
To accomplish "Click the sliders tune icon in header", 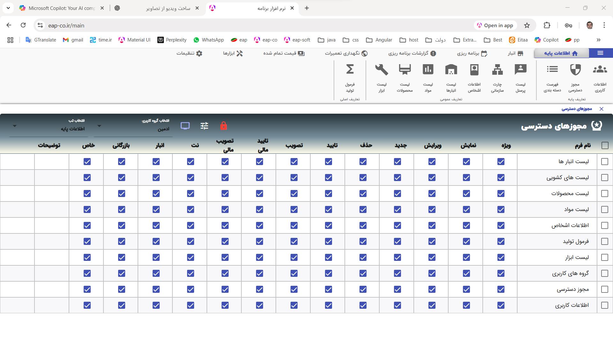I will (x=204, y=126).
